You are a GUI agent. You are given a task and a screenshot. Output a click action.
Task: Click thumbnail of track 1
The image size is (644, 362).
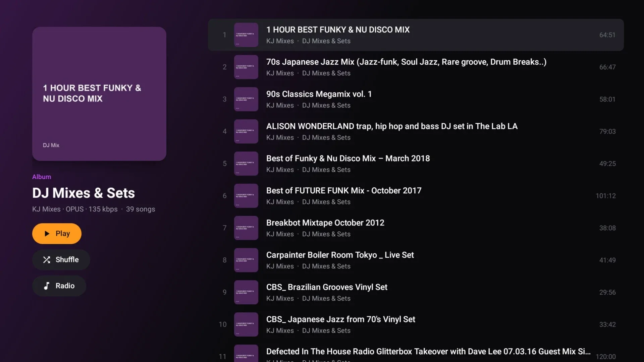point(246,35)
